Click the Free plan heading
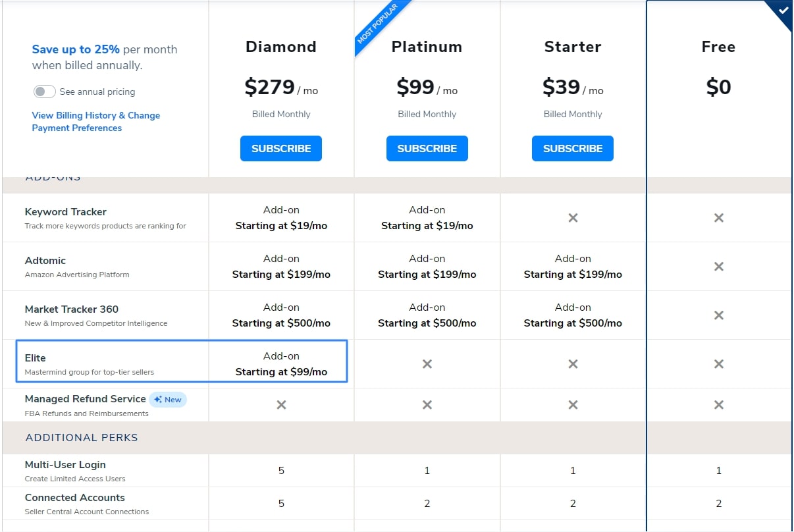The width and height of the screenshot is (794, 532). [719, 47]
